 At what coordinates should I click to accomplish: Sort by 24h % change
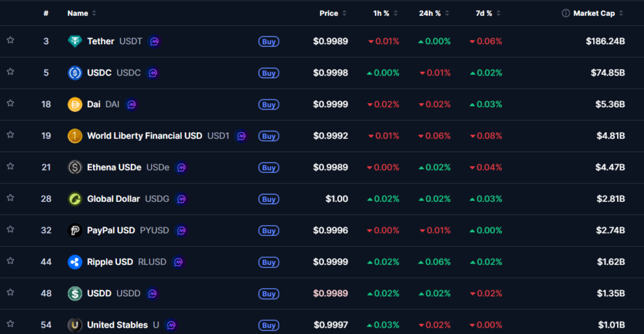click(x=434, y=13)
